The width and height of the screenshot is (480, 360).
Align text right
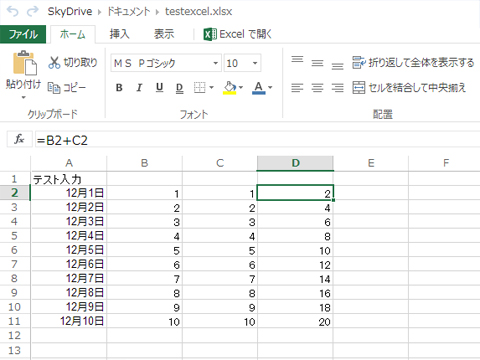click(x=337, y=88)
